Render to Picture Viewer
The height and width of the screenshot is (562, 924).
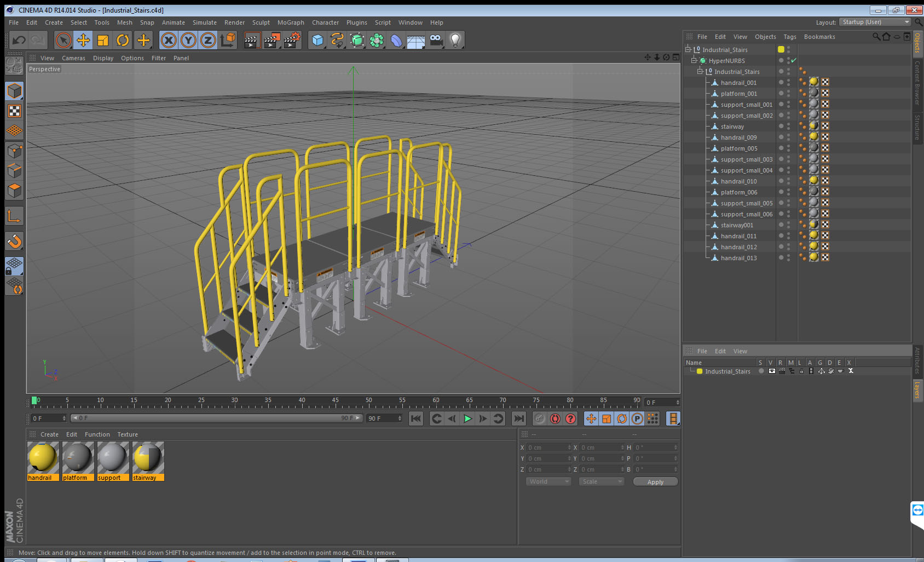tap(272, 40)
